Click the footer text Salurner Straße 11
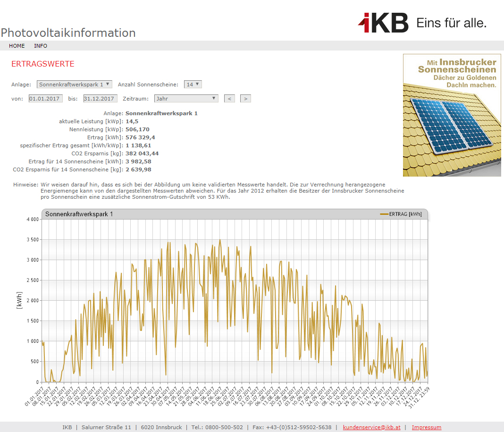Viewport: 504px width, 432px height. [106, 427]
